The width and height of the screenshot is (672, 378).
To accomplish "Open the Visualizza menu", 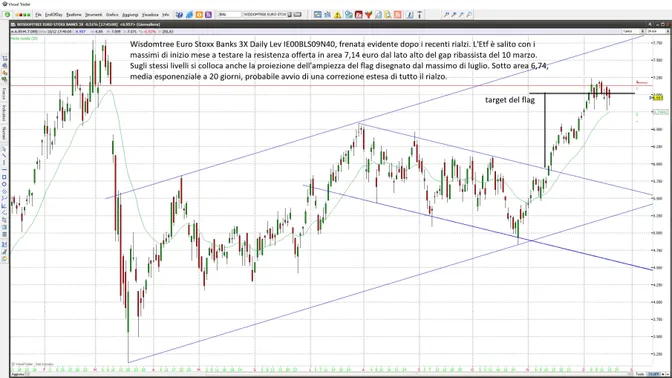I will point(150,15).
